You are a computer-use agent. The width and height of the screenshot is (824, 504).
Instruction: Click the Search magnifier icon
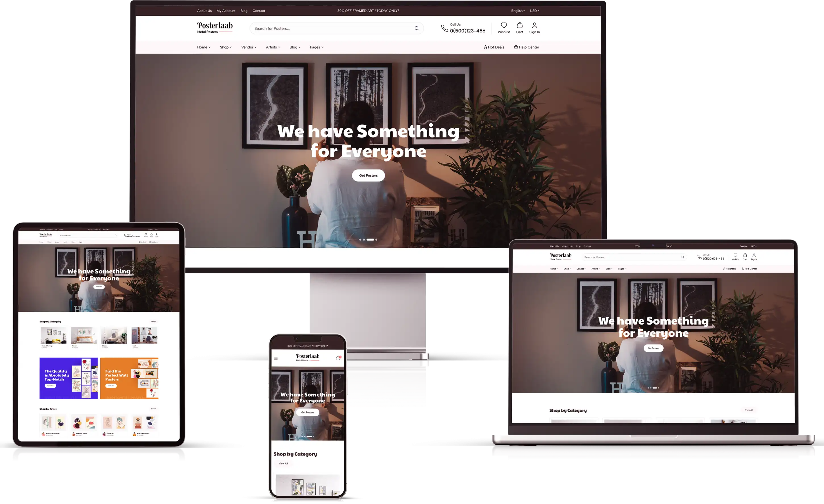417,28
